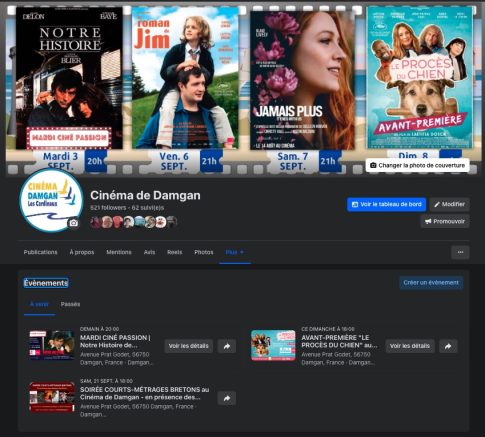Click the Notre Histoire poster on cover
This screenshot has width=485, height=437.
coord(69,78)
